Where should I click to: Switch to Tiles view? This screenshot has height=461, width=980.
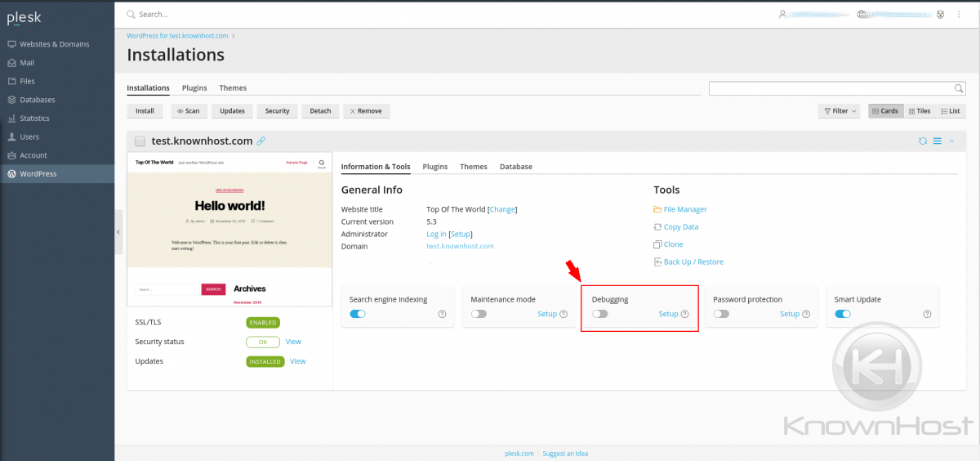(x=920, y=110)
